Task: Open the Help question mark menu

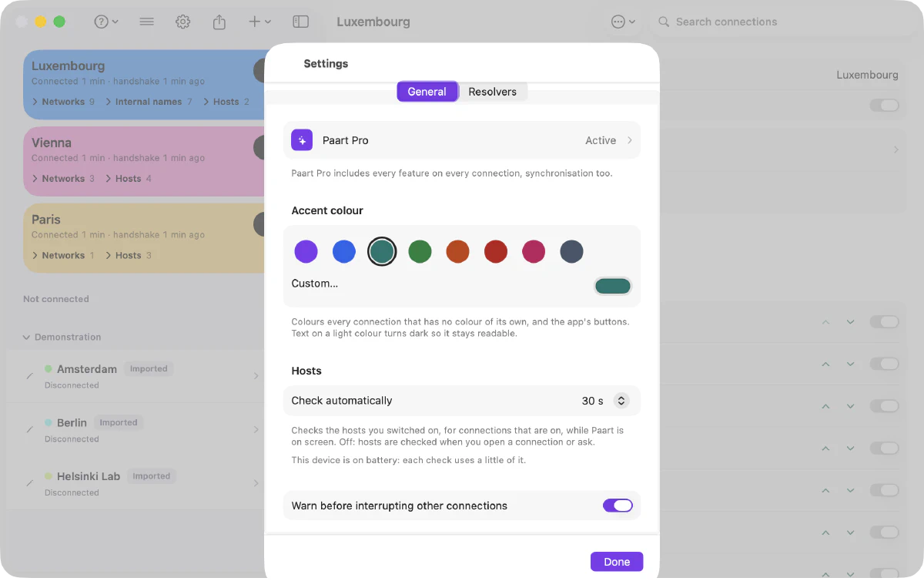Action: pyautogui.click(x=105, y=22)
